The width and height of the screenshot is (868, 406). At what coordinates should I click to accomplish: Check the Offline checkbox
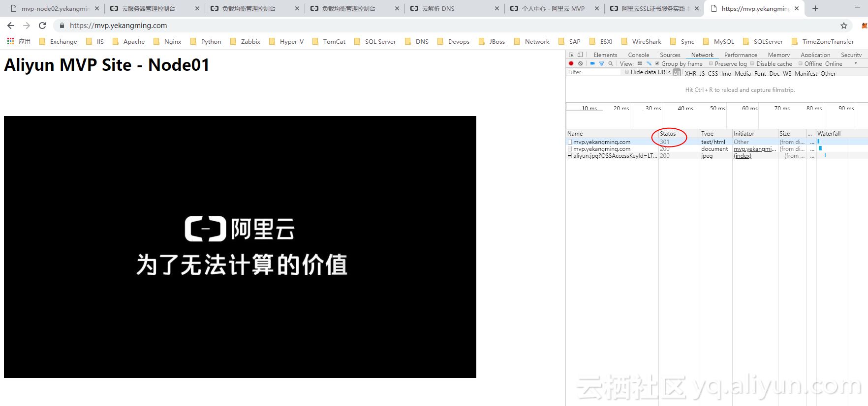pyautogui.click(x=801, y=63)
